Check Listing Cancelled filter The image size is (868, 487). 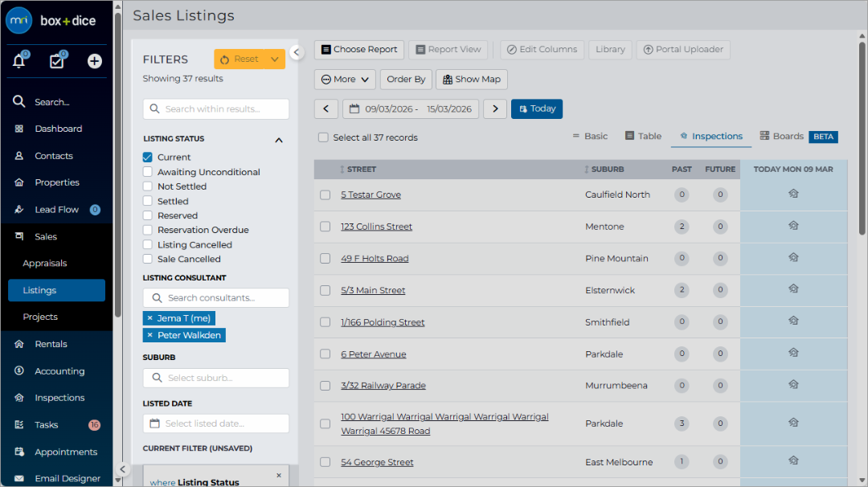[x=147, y=244]
